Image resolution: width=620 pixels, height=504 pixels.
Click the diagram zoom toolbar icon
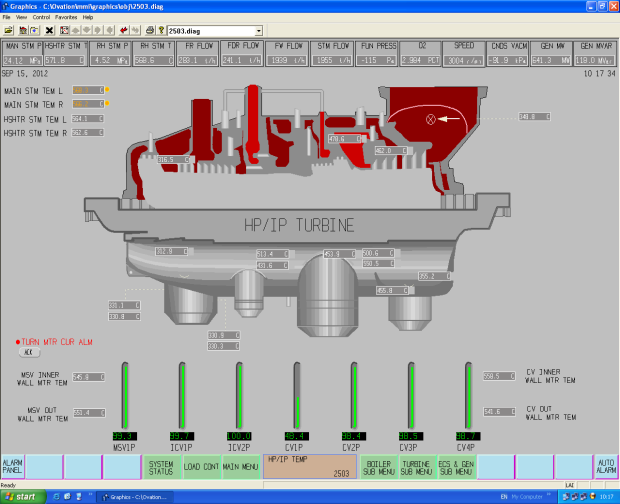pos(64,30)
